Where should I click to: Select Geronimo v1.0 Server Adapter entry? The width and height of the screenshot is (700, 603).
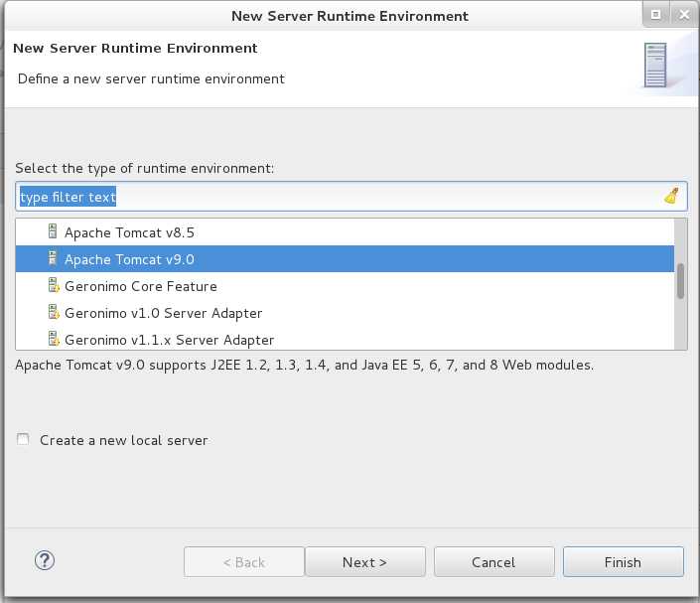click(345, 313)
